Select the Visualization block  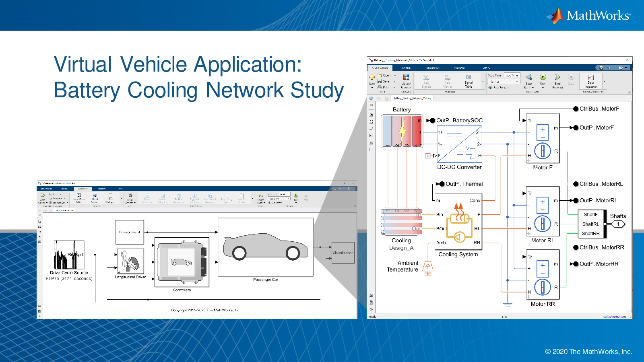pos(343,253)
